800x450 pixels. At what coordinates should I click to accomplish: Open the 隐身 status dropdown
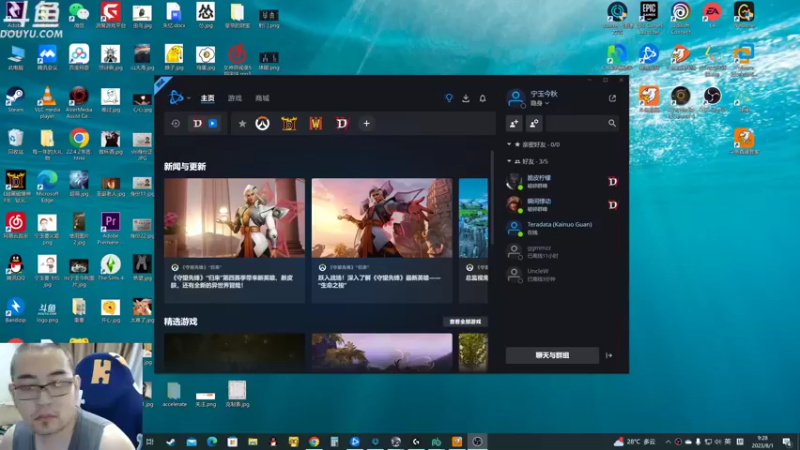click(539, 103)
